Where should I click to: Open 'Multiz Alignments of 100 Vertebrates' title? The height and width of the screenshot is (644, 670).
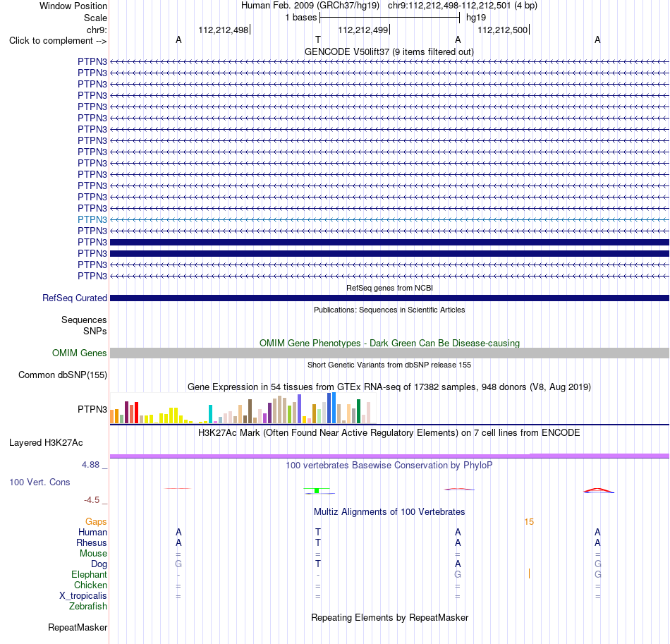point(389,511)
